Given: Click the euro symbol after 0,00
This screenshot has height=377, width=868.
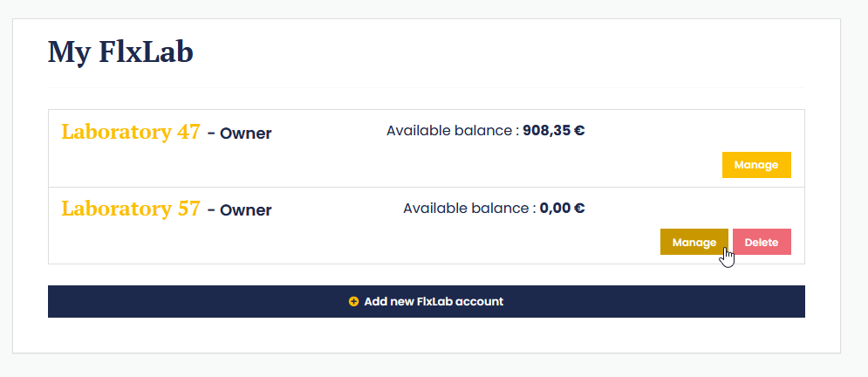Looking at the screenshot, I should [579, 209].
